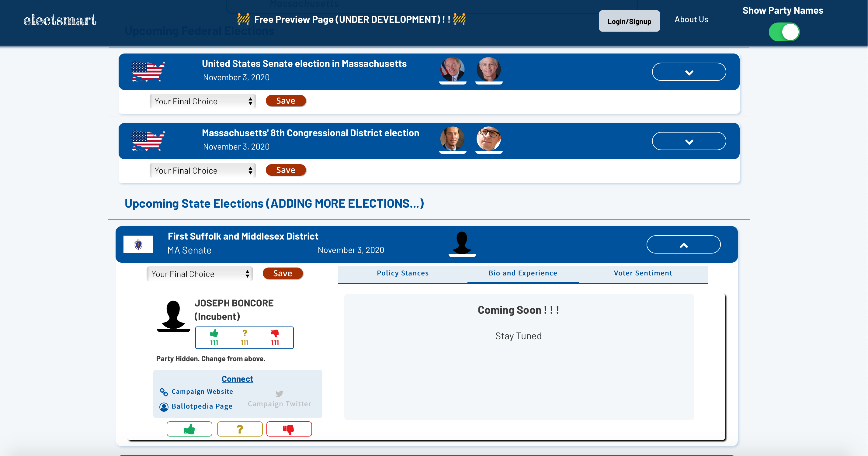Mark Joseph Boncore with the question-mark rating
The width and height of the screenshot is (868, 456).
pyautogui.click(x=240, y=429)
